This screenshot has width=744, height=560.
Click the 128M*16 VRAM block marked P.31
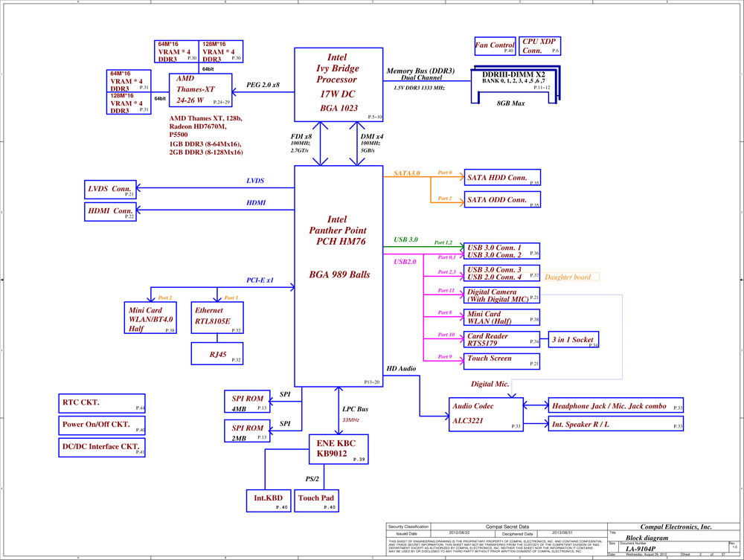coord(129,103)
